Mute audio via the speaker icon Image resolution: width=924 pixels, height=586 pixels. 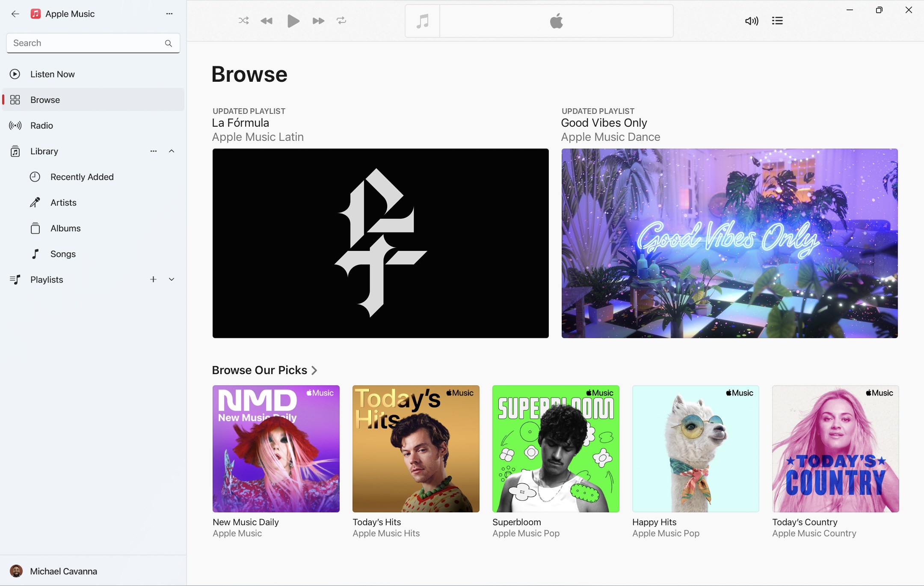(752, 20)
